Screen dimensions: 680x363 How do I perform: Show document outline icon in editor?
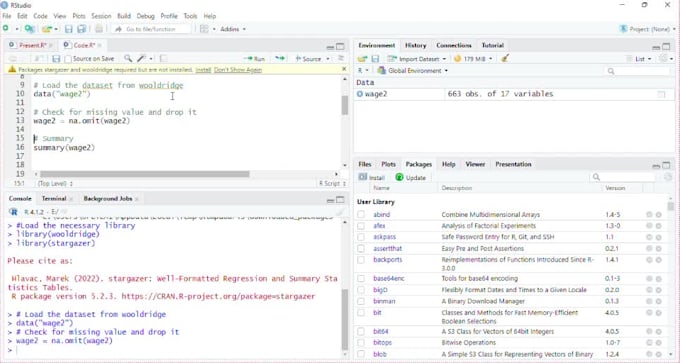pos(341,58)
